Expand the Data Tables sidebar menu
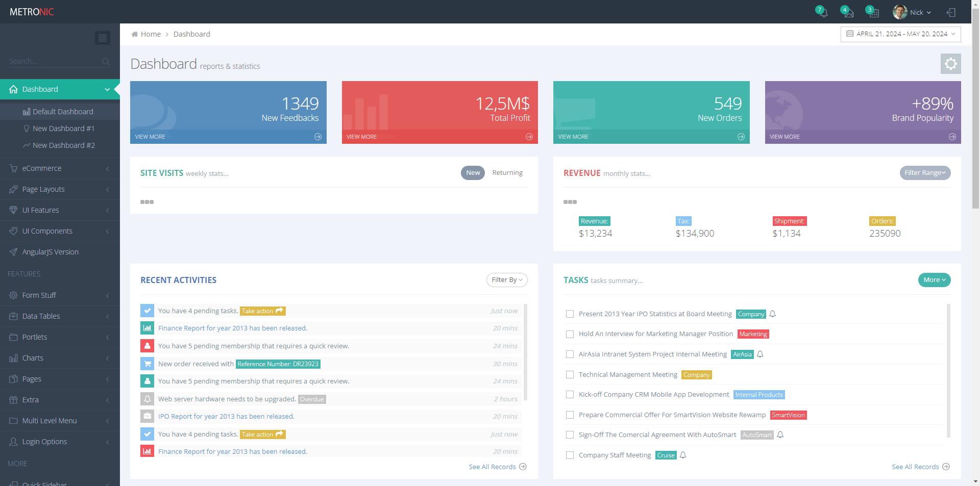The width and height of the screenshot is (980, 486). (60, 316)
